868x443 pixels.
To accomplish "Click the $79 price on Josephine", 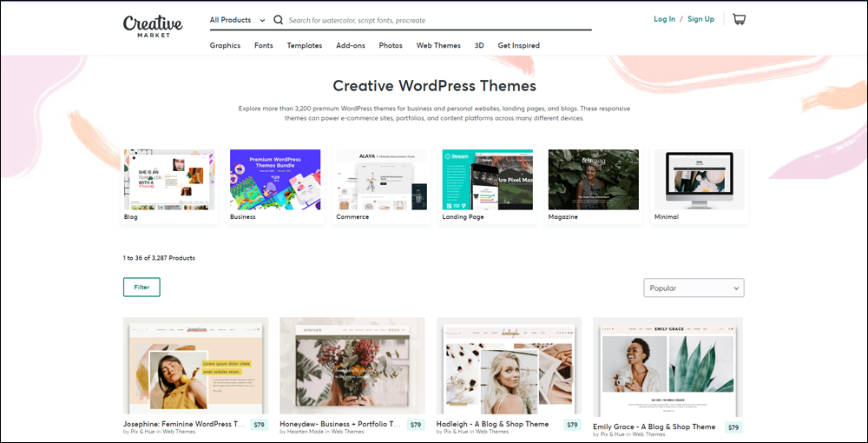I will coord(259,425).
